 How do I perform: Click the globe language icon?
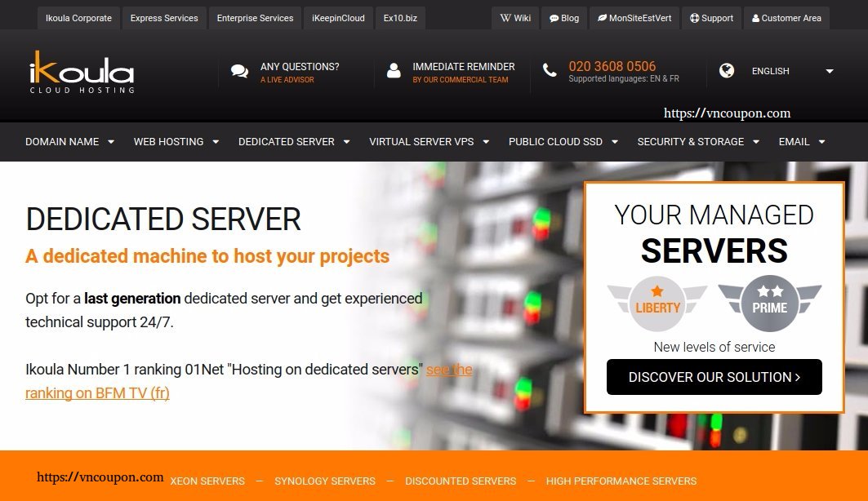click(727, 71)
